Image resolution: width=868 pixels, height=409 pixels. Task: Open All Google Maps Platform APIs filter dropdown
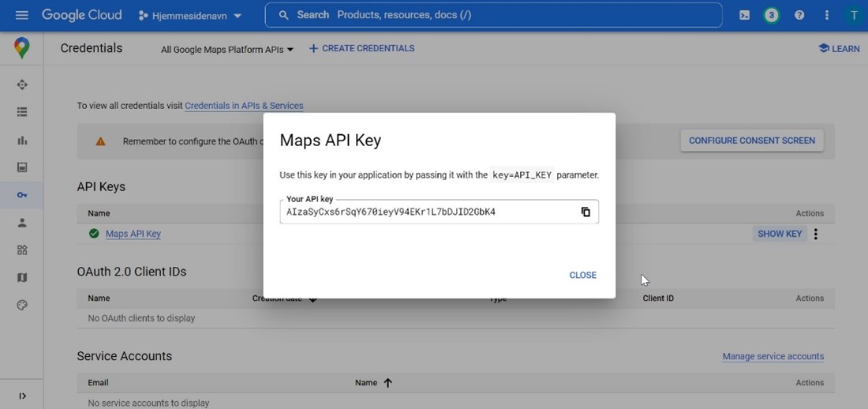227,49
